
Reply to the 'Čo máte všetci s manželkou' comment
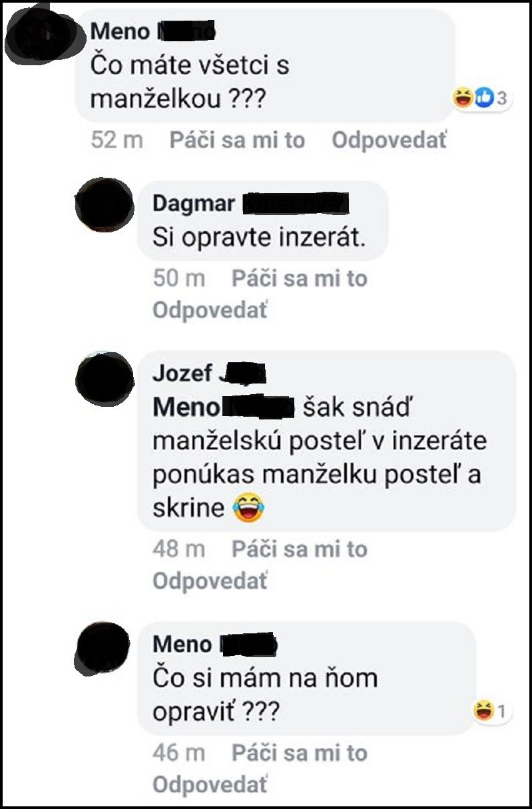pos(390,140)
